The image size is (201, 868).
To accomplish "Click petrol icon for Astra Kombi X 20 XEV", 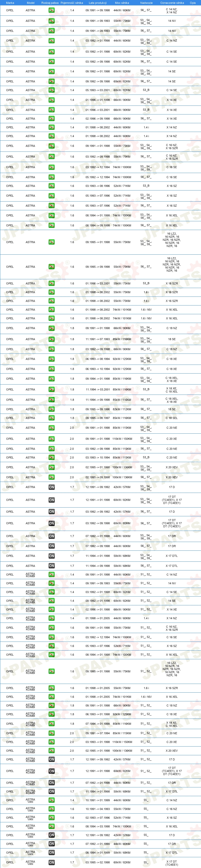I will tap(52, 751).
